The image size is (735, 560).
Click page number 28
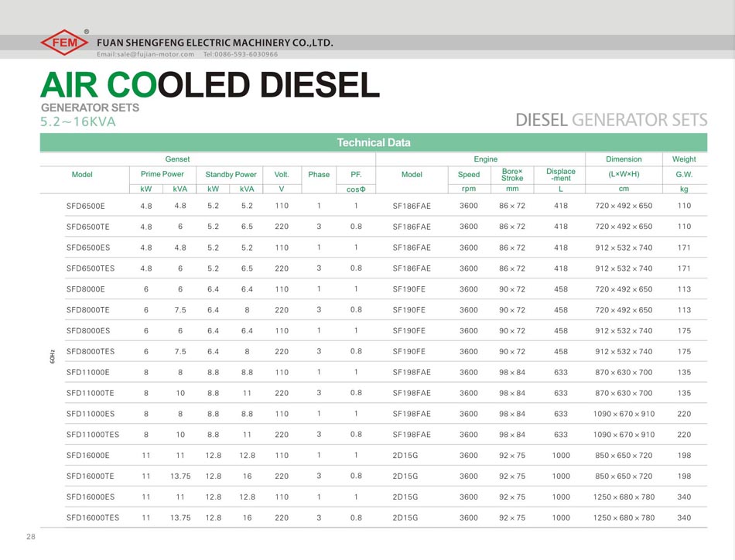point(31,537)
